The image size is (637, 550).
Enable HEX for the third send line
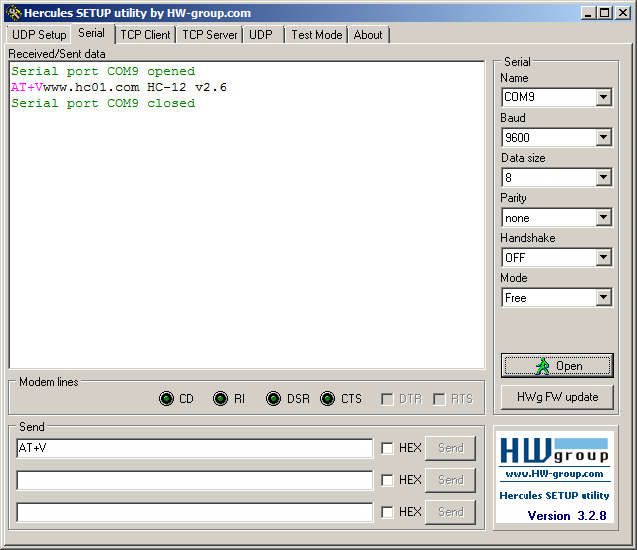click(x=387, y=512)
